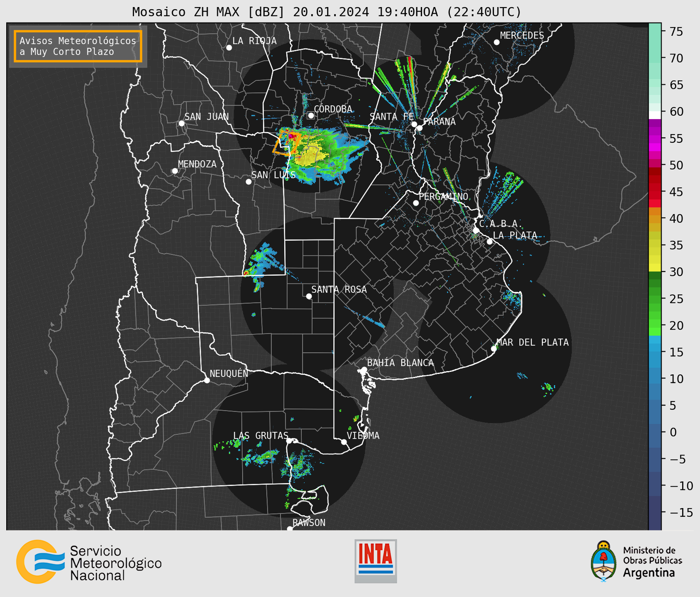Click the magenta 55 dBZ color band

coord(654,138)
